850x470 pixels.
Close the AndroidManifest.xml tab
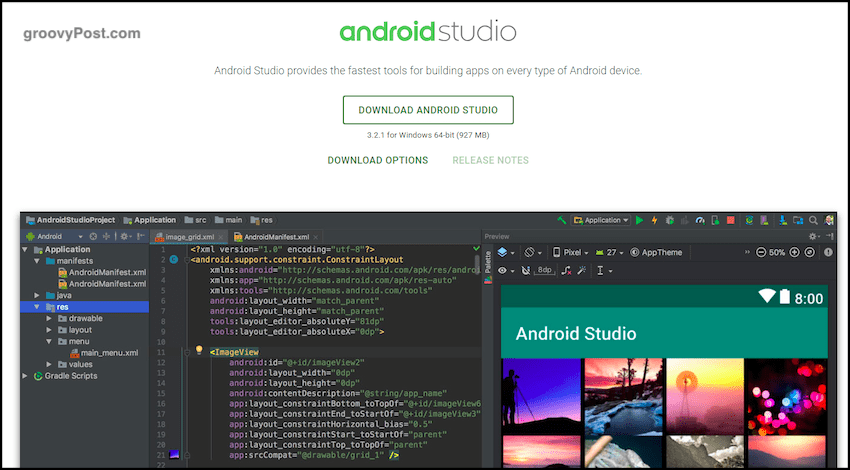click(x=315, y=237)
